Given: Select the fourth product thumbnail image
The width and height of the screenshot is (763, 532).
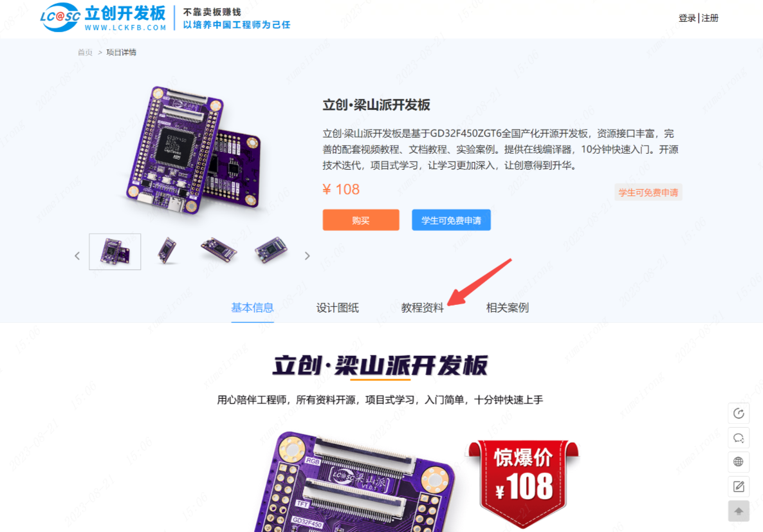Looking at the screenshot, I should coord(271,250).
